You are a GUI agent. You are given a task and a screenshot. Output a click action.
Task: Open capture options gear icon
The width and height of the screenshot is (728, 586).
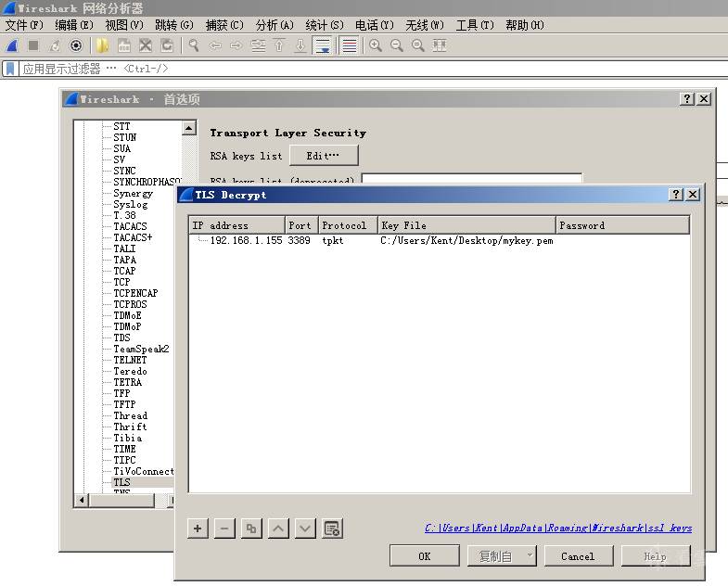(x=76, y=45)
